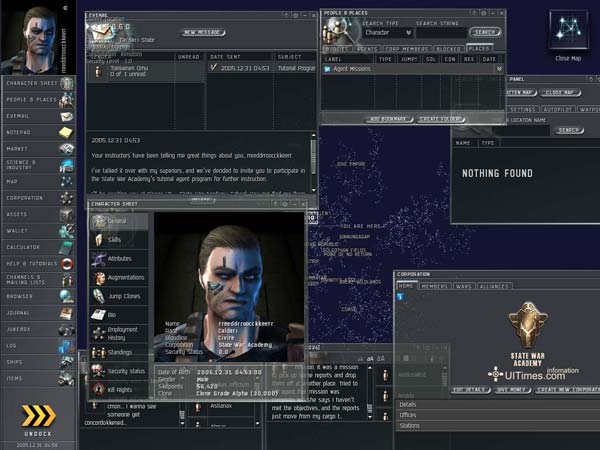Switch to Alliances tab in Corporation

[x=494, y=286]
